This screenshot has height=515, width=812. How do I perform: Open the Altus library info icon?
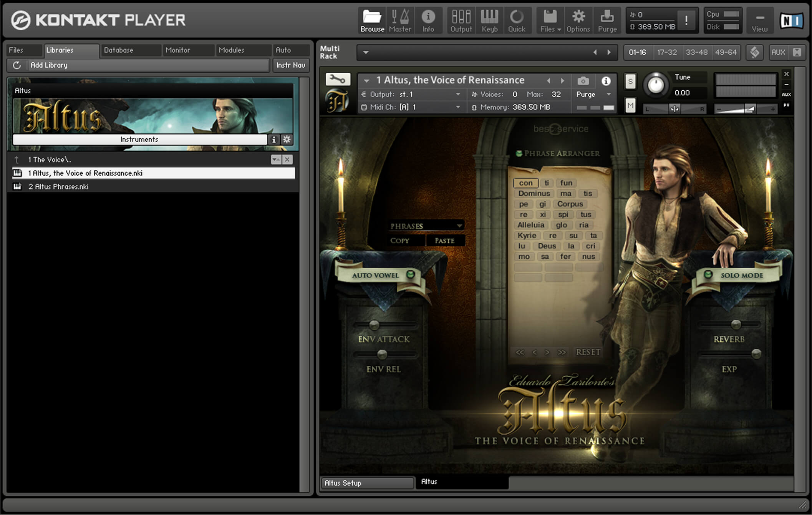click(273, 140)
